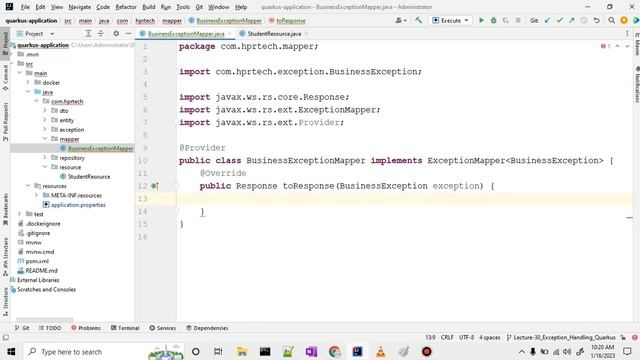This screenshot has height=360, width=640.
Task: Click the orange IDE updates icon
Action: 624,20
